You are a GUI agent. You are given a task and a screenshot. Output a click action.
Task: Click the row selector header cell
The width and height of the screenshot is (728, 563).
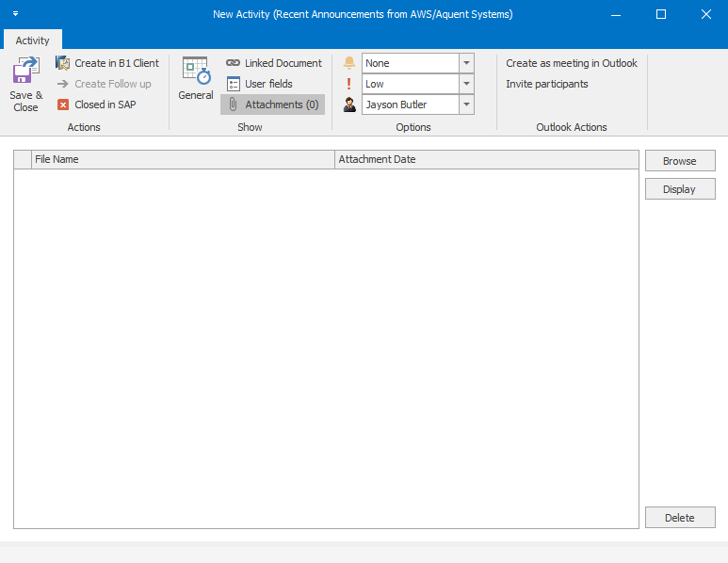[x=23, y=159]
